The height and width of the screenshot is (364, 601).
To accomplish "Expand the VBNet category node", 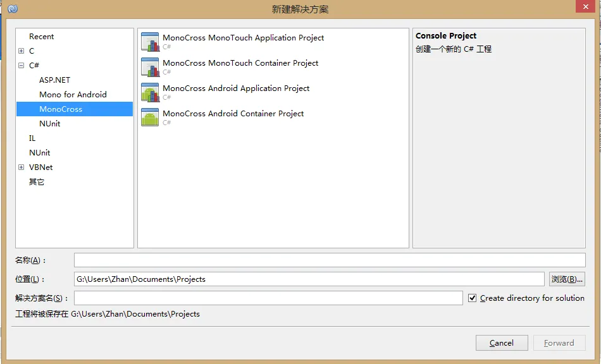I will (x=21, y=167).
